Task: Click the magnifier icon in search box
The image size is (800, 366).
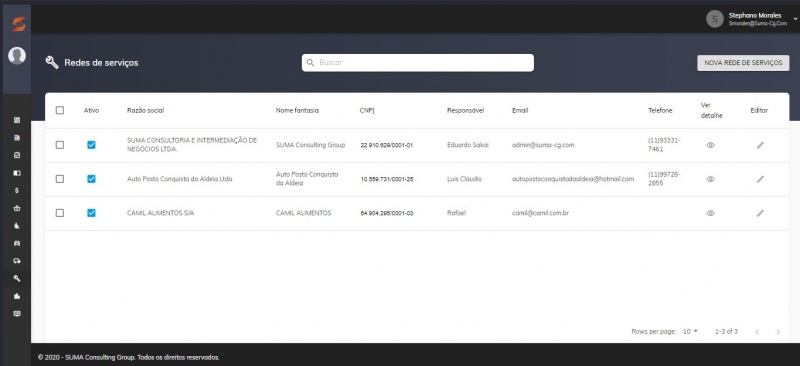Action: [310, 63]
